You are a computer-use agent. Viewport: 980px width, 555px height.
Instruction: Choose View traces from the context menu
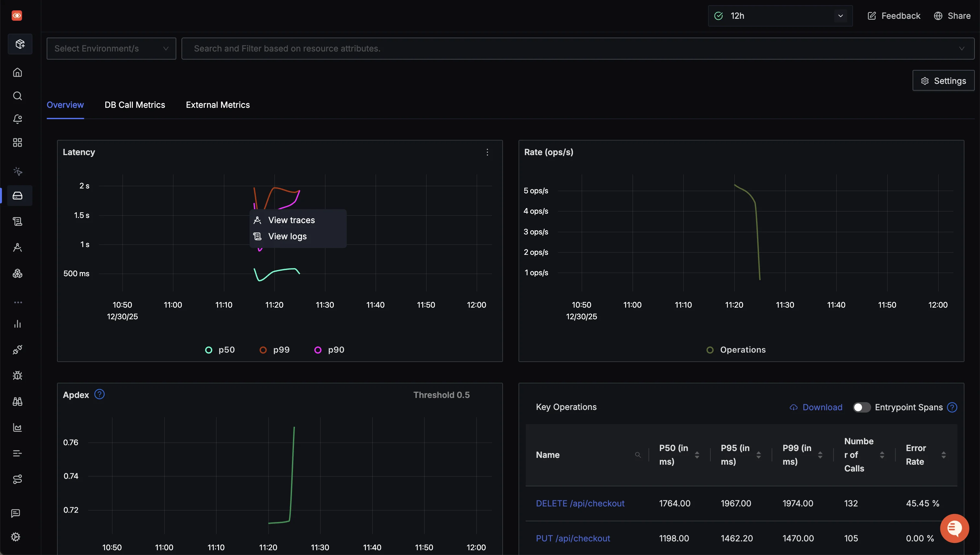pyautogui.click(x=291, y=220)
